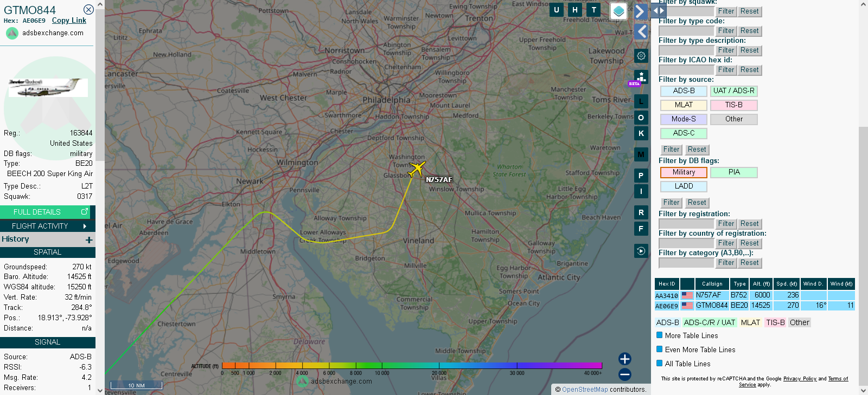The image size is (868, 395).
Task: Toggle PIA DB flag filter
Action: tap(734, 172)
